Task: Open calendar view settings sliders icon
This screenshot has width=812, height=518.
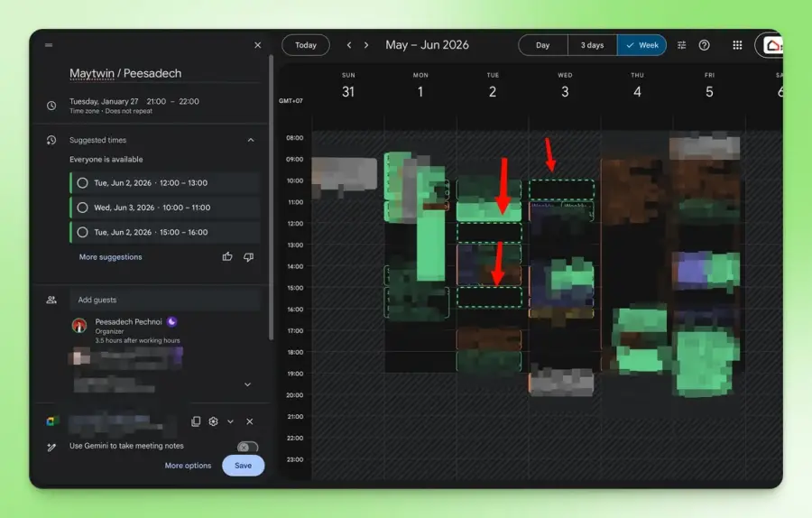Action: click(681, 45)
